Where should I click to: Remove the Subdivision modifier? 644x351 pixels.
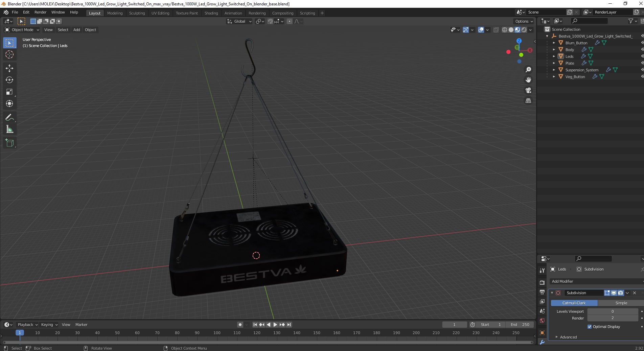[x=635, y=293]
